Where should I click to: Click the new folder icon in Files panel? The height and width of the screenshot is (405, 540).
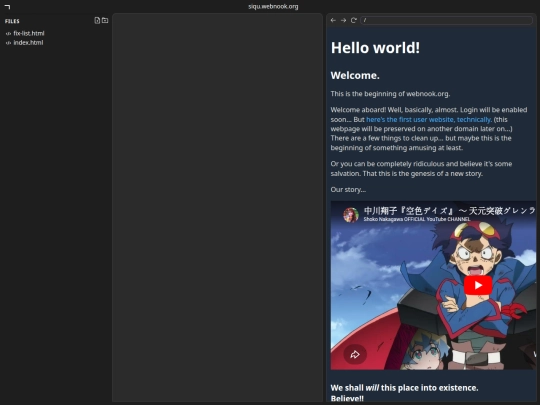[105, 21]
